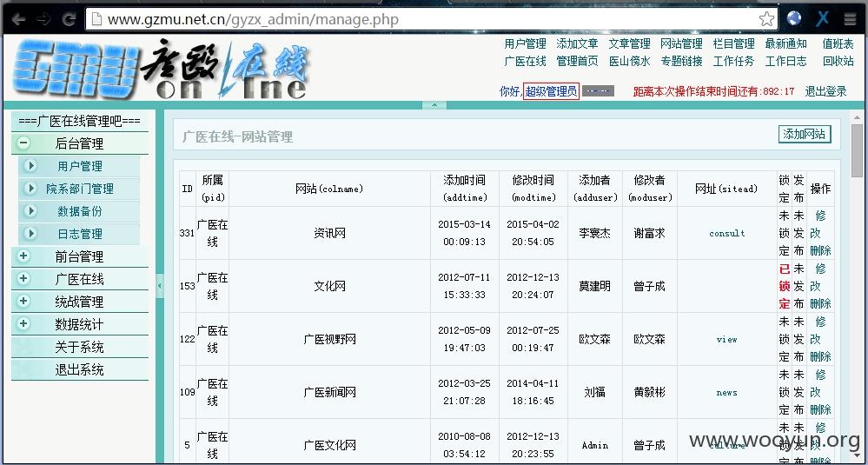Viewport: 868px width, 465px height.
Task: Click moduser 黄毅彬 cell
Action: pos(649,393)
